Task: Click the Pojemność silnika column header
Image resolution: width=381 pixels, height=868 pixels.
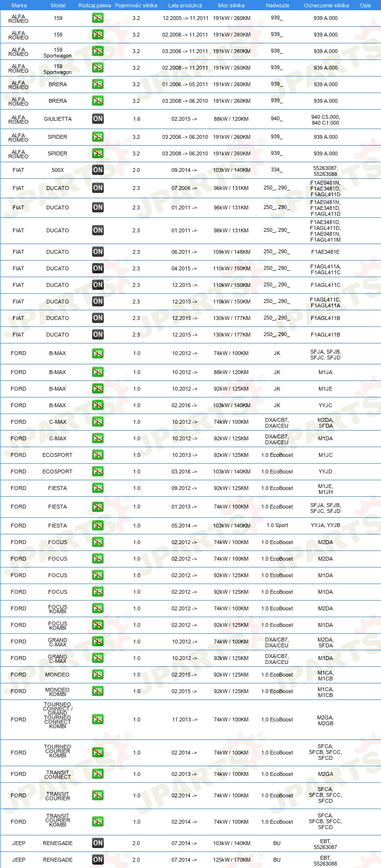Action: coord(136,5)
